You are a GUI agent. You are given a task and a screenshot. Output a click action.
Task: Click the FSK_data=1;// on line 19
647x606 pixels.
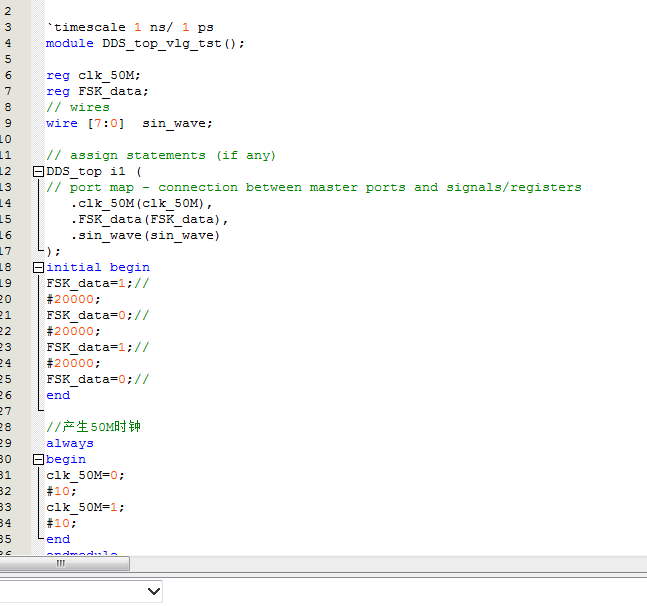pyautogui.click(x=97, y=283)
